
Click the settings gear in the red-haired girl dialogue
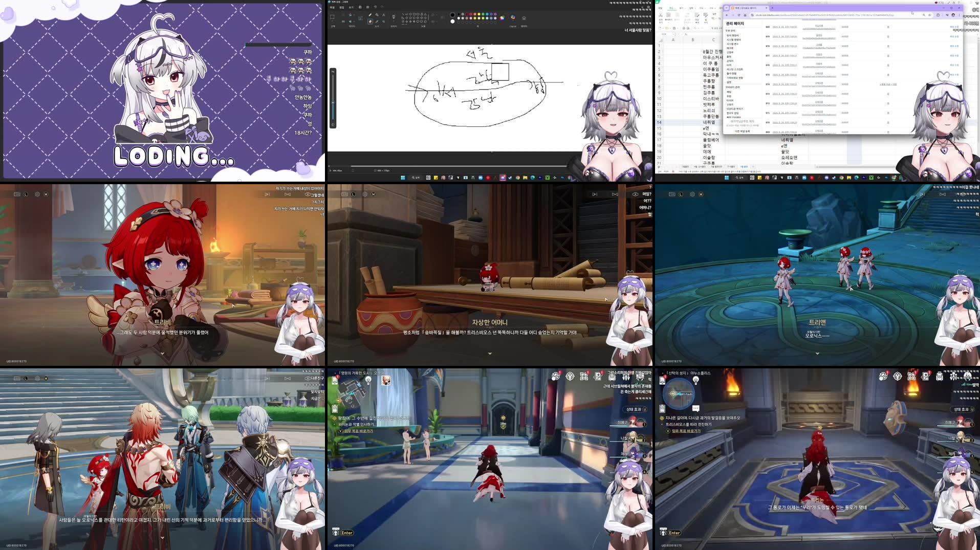[x=37, y=194]
